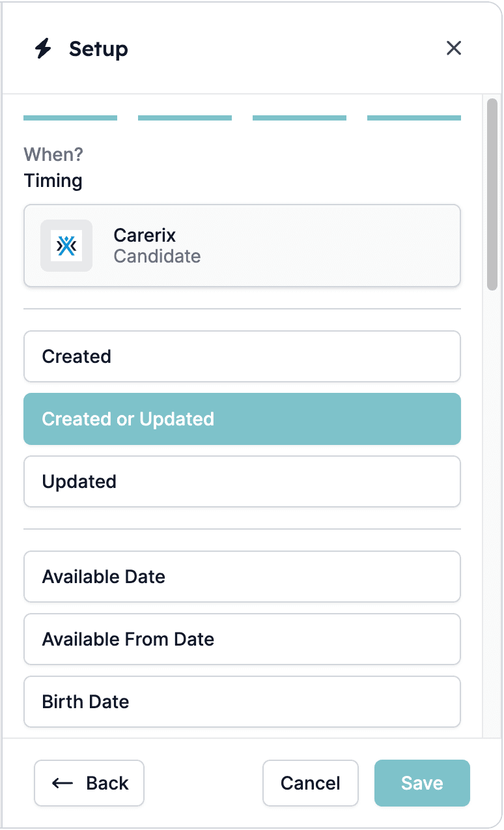The height and width of the screenshot is (830, 504).
Task: Cancel the setup dialog
Action: pos(311,783)
